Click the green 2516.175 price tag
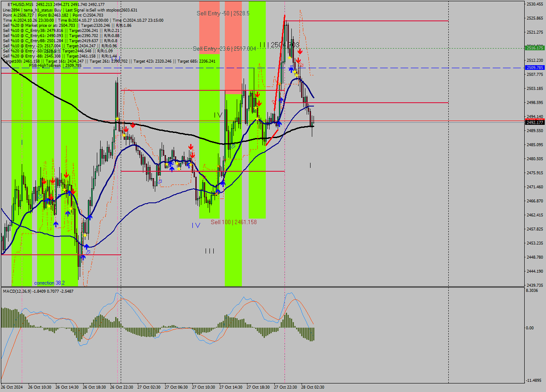The image size is (546, 392). 535,48
